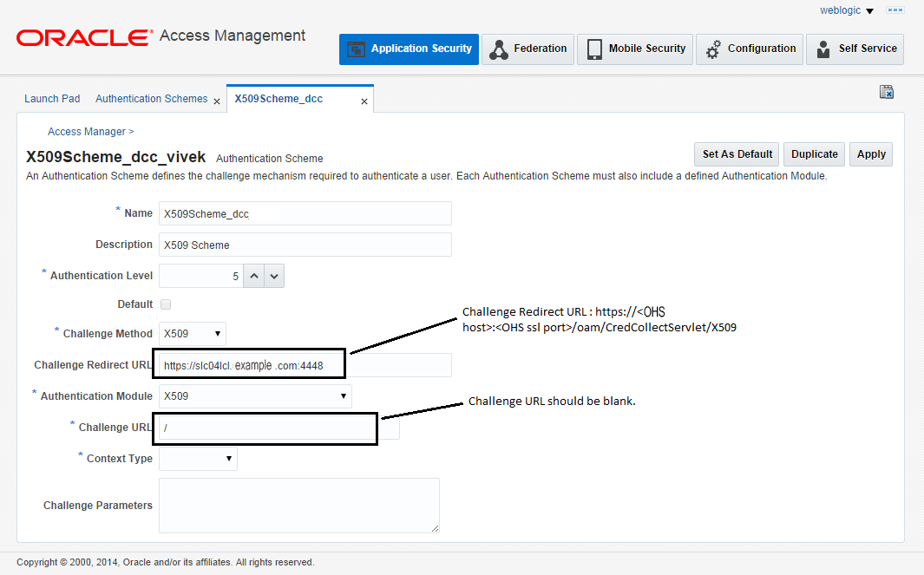
Task: Open the Configuration section
Action: pos(750,49)
